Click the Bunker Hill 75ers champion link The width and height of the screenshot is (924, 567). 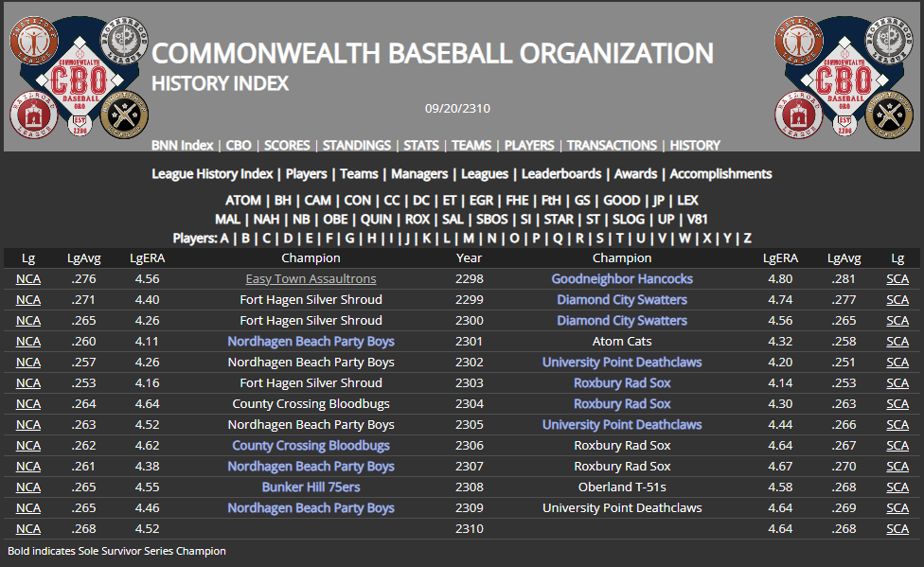(311, 487)
